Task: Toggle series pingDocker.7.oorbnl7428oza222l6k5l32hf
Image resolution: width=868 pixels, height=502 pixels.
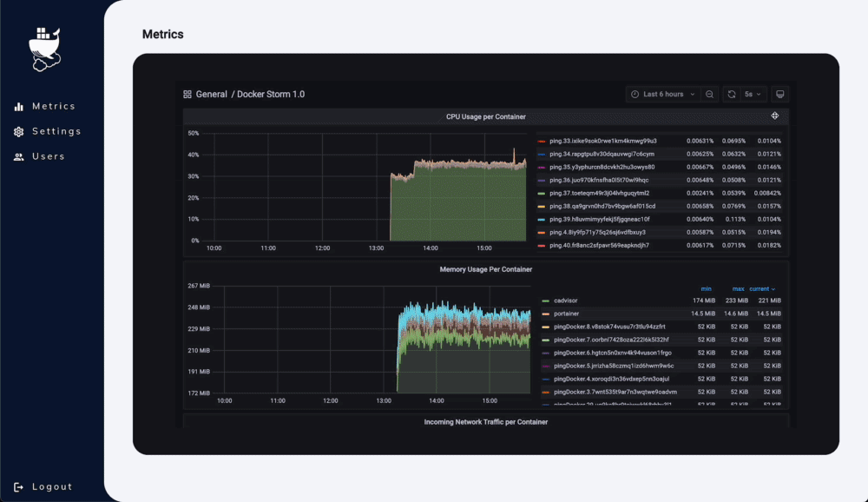Action: pyautogui.click(x=611, y=340)
